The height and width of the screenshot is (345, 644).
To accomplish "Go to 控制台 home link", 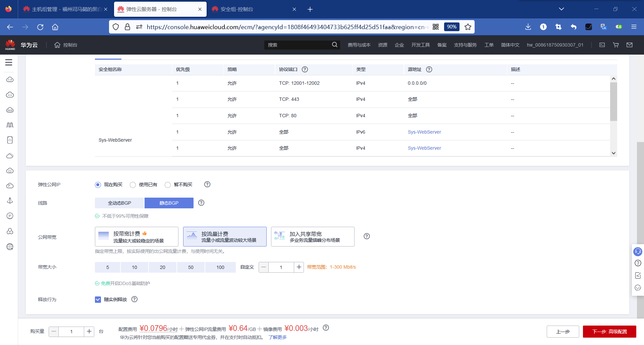I will (x=70, y=45).
